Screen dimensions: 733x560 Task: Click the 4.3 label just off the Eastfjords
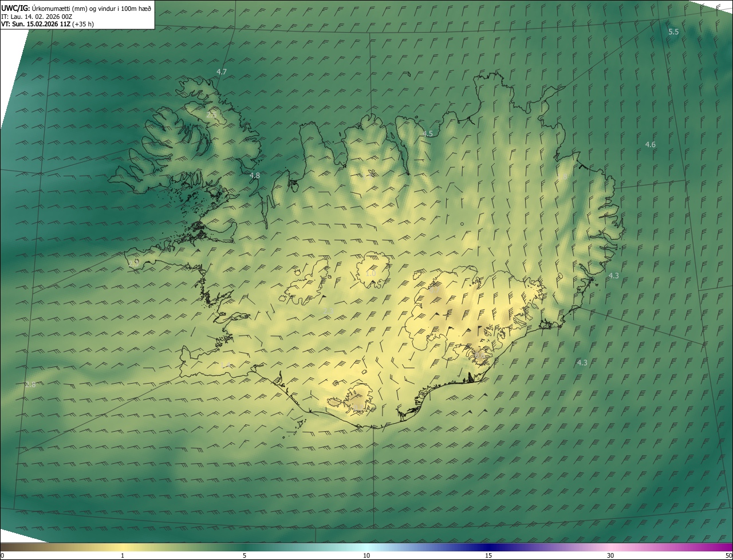click(x=614, y=275)
